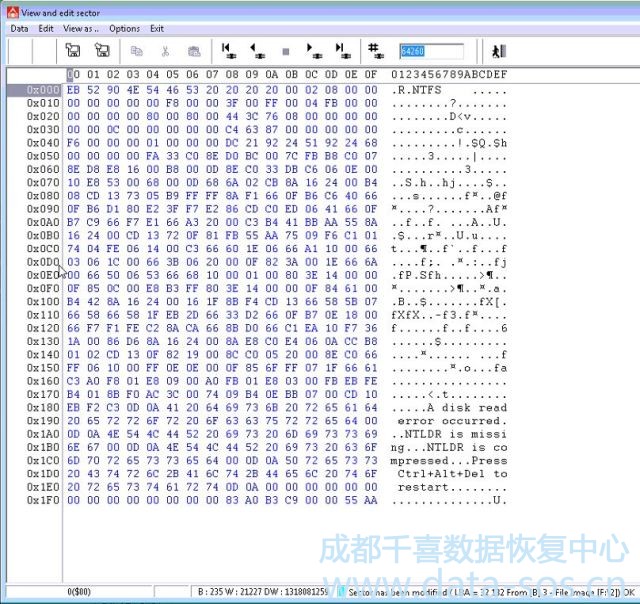The image size is (640, 604).
Task: Select hex byte DB in row 0x060
Action: pyautogui.click(x=291, y=169)
